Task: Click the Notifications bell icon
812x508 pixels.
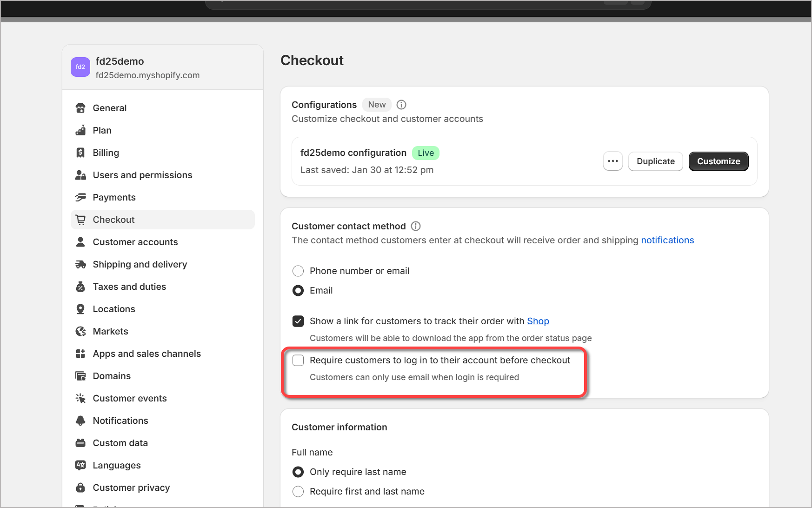Action: [80, 421]
